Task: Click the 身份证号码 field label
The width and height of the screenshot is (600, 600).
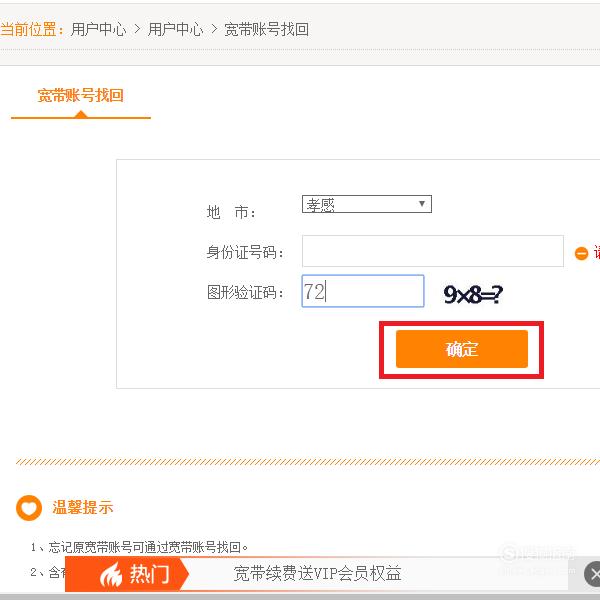Action: click(x=245, y=253)
